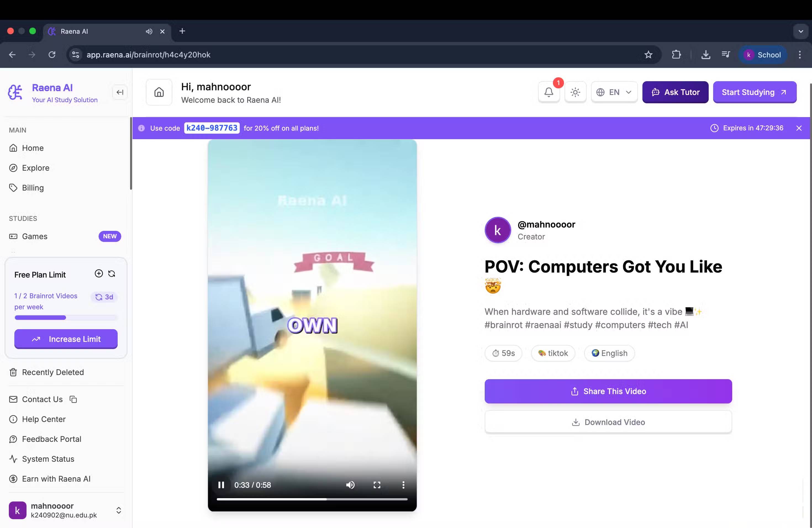The width and height of the screenshot is (812, 528).
Task: Click the Raena AI brain logo
Action: pyautogui.click(x=15, y=92)
